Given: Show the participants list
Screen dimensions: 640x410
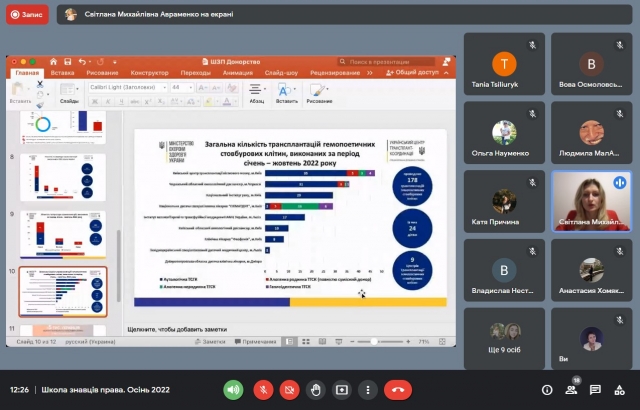Looking at the screenshot, I should [x=571, y=390].
